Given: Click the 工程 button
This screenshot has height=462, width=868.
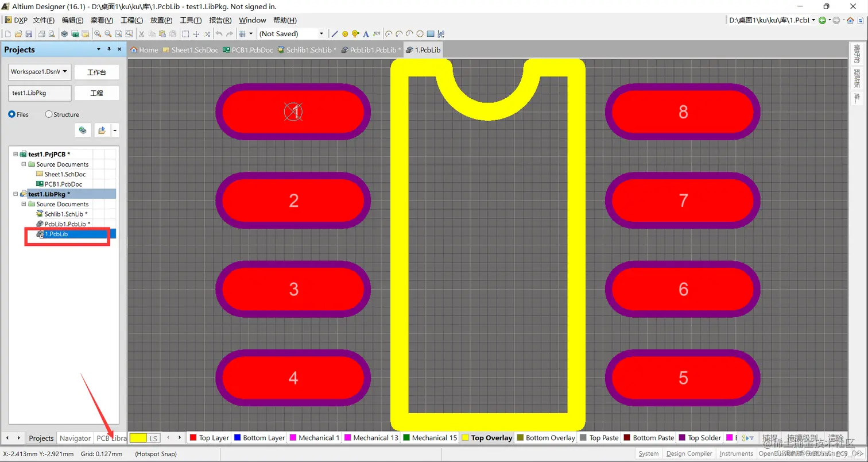Looking at the screenshot, I should click(96, 93).
